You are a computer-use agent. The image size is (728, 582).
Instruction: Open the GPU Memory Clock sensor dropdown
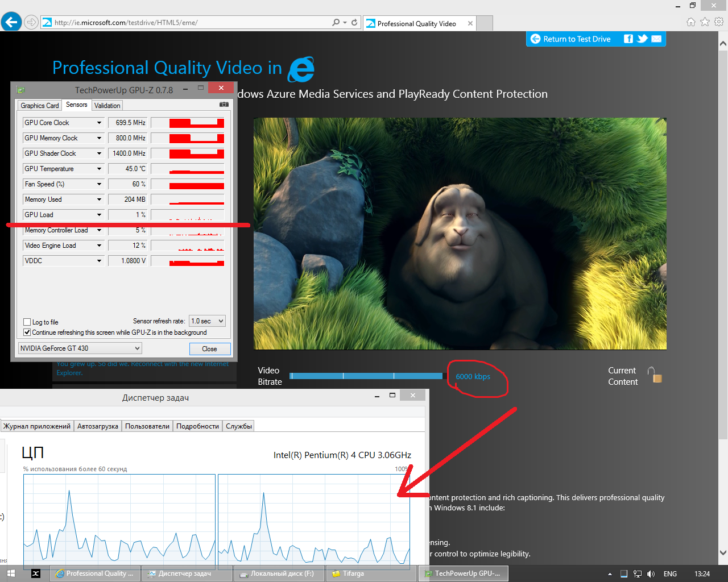point(99,138)
